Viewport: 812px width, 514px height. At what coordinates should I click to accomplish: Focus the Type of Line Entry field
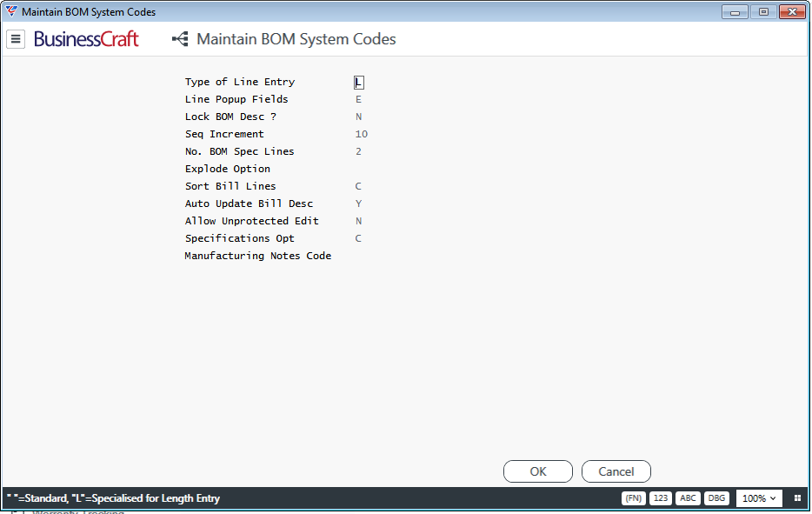coord(359,83)
